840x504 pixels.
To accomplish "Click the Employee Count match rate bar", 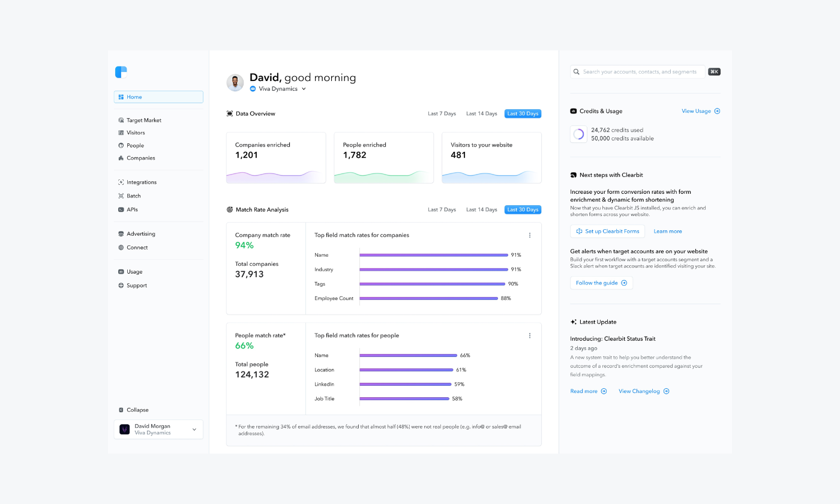I will 429,298.
